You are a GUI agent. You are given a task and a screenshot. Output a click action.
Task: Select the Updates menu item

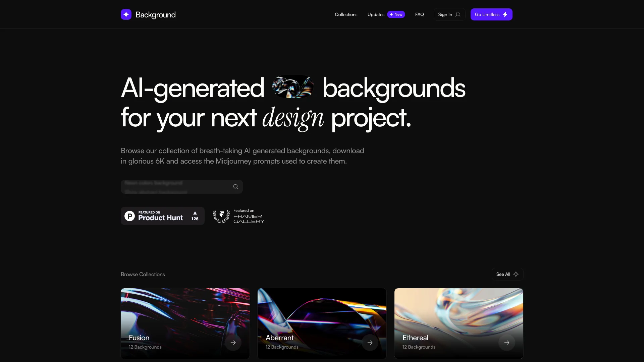376,14
